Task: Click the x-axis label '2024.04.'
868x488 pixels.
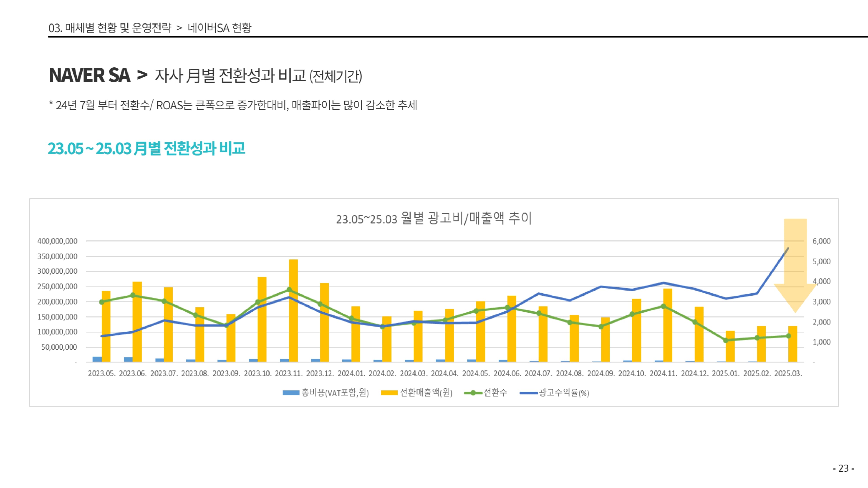Action: click(445, 373)
